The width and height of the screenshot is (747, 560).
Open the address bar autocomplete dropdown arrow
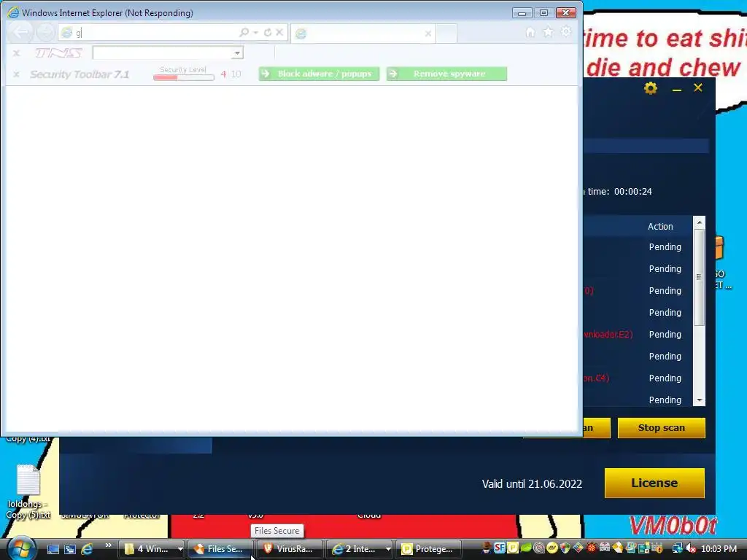(x=256, y=32)
